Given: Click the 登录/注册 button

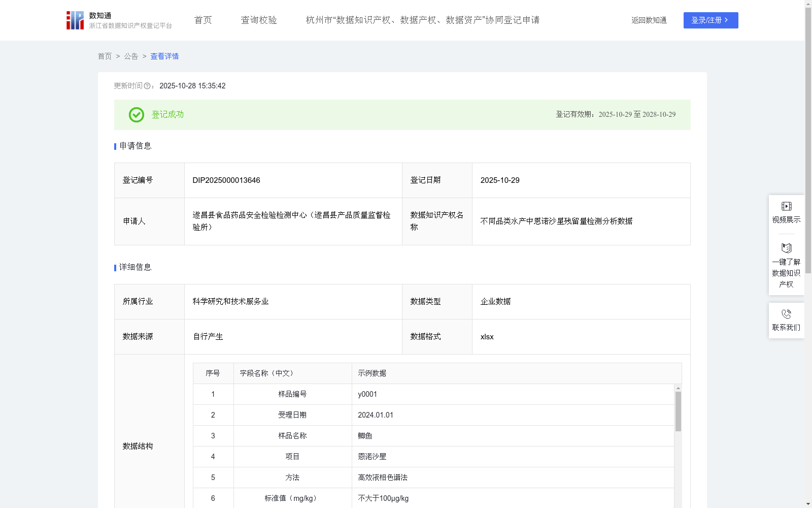Looking at the screenshot, I should pyautogui.click(x=710, y=20).
